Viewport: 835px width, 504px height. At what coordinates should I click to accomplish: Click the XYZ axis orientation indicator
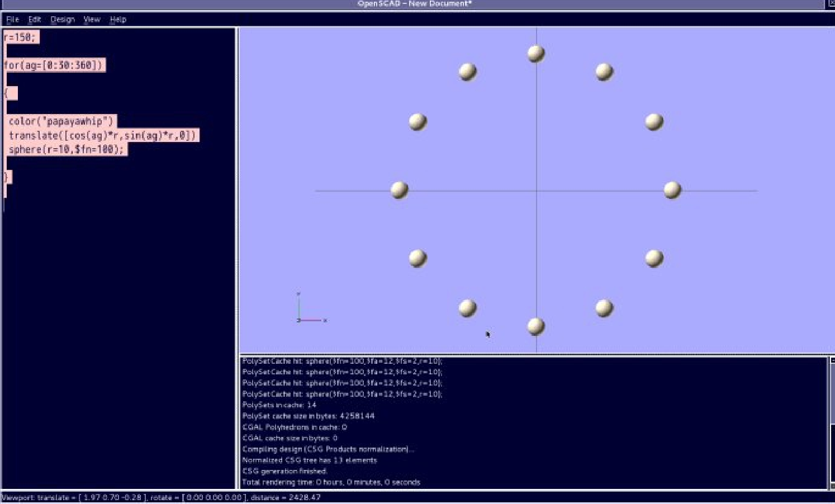309,310
